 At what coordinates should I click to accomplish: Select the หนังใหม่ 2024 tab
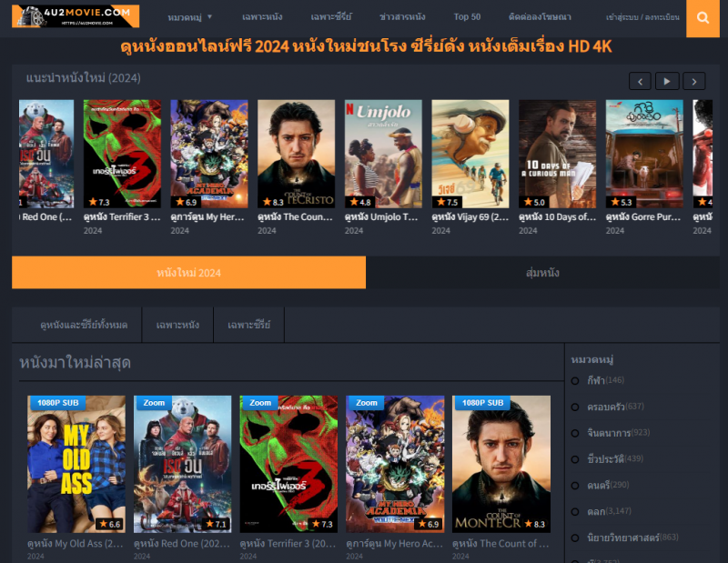(x=188, y=273)
